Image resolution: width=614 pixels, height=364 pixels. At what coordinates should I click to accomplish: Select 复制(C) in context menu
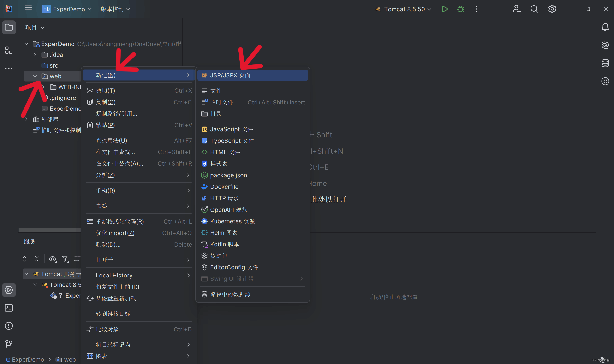139,102
